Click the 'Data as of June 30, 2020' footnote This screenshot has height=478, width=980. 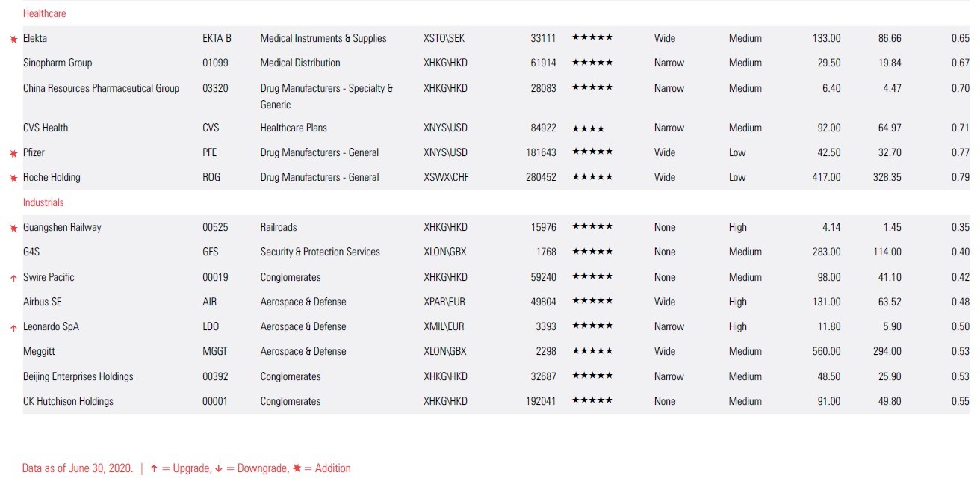pos(78,468)
